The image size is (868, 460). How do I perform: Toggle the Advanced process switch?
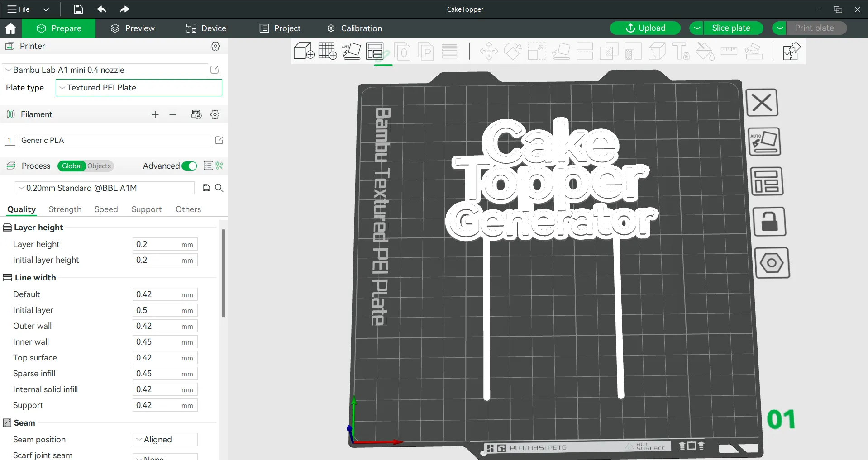189,166
